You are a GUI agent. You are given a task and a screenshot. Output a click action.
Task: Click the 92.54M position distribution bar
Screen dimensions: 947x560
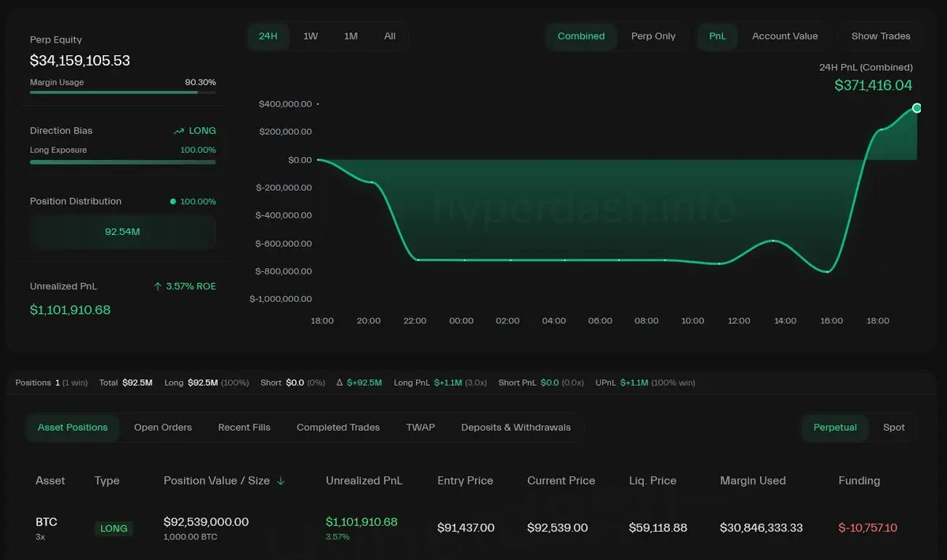pyautogui.click(x=122, y=232)
